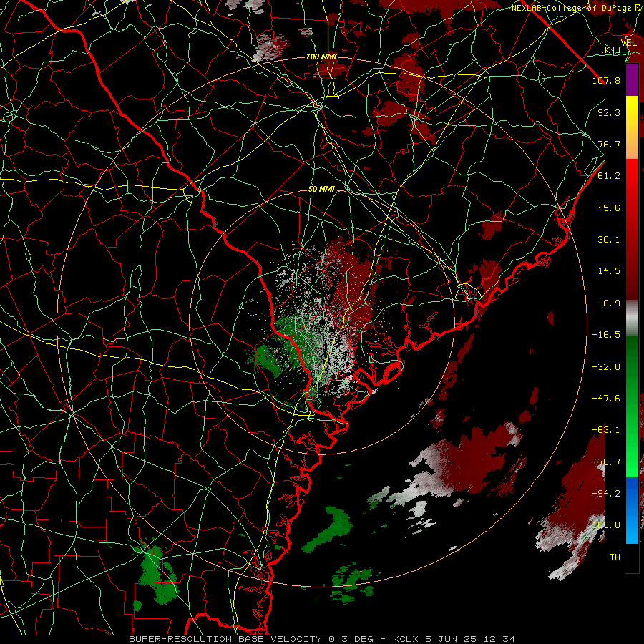The height and width of the screenshot is (644, 644).
Task: Click the 50 NMI range ring label
Action: 321,189
